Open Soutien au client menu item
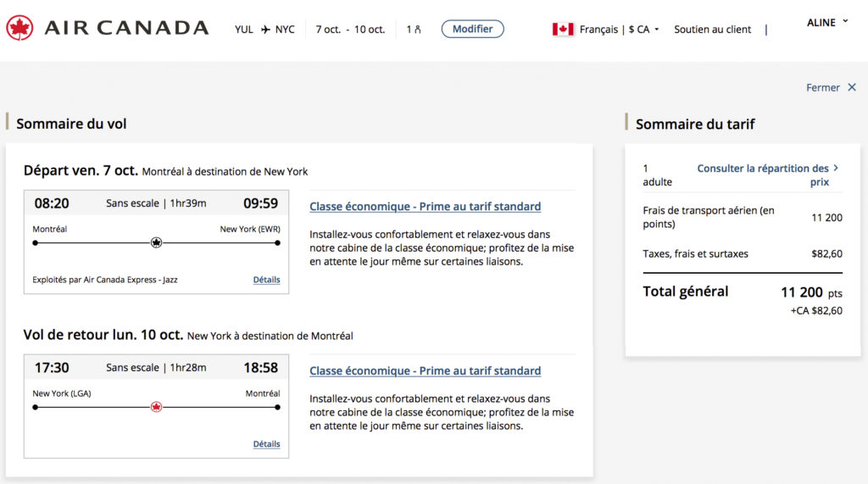This screenshot has height=484, width=868. (x=712, y=30)
